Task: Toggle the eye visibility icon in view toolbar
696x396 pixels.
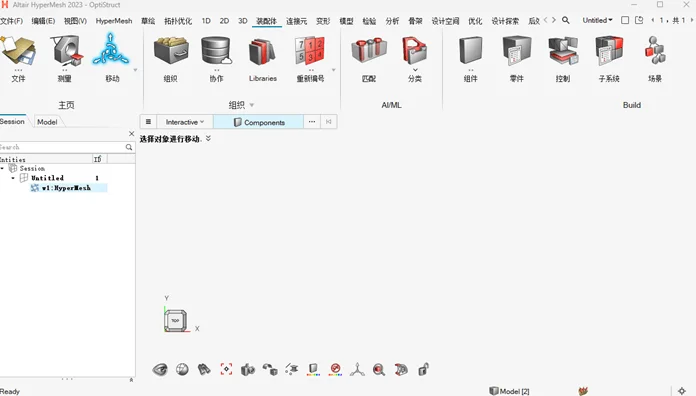Action: click(x=160, y=369)
